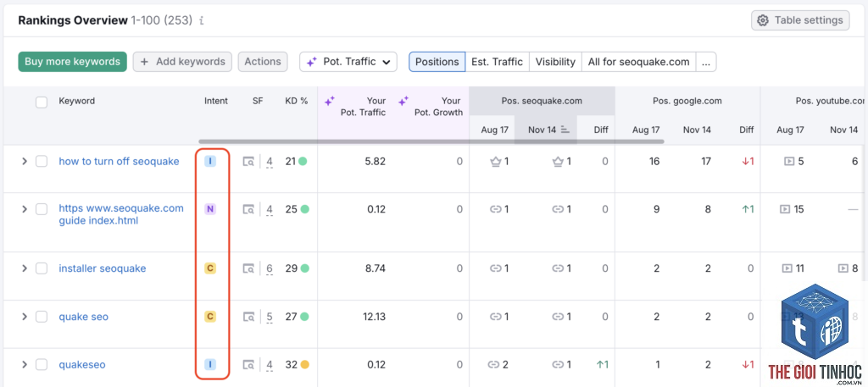868x387 pixels.
Task: Open the Pot. Traffic dropdown
Action: click(348, 61)
